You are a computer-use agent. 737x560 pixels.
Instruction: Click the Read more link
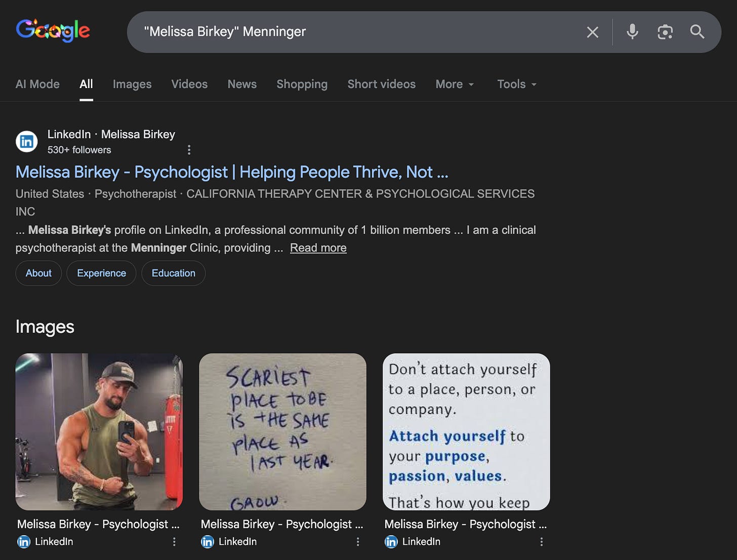318,248
